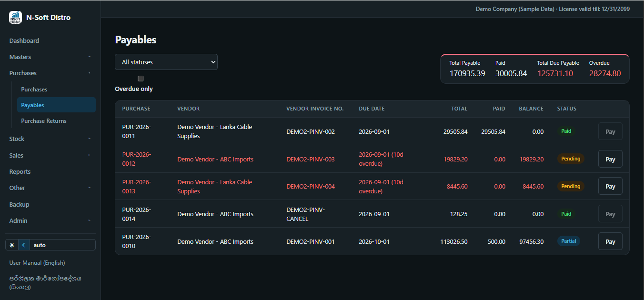Click invoice number DEMO2-PINV-001
The image size is (644, 300).
311,241
